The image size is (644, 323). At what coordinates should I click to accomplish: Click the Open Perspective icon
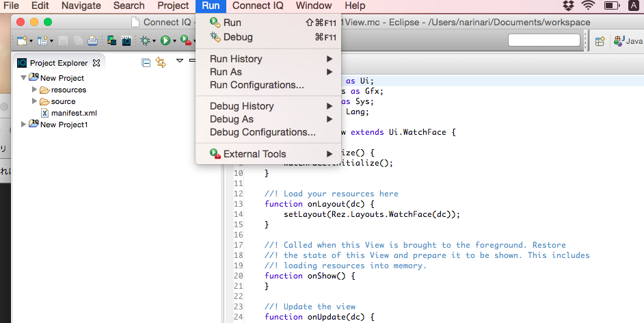click(600, 40)
